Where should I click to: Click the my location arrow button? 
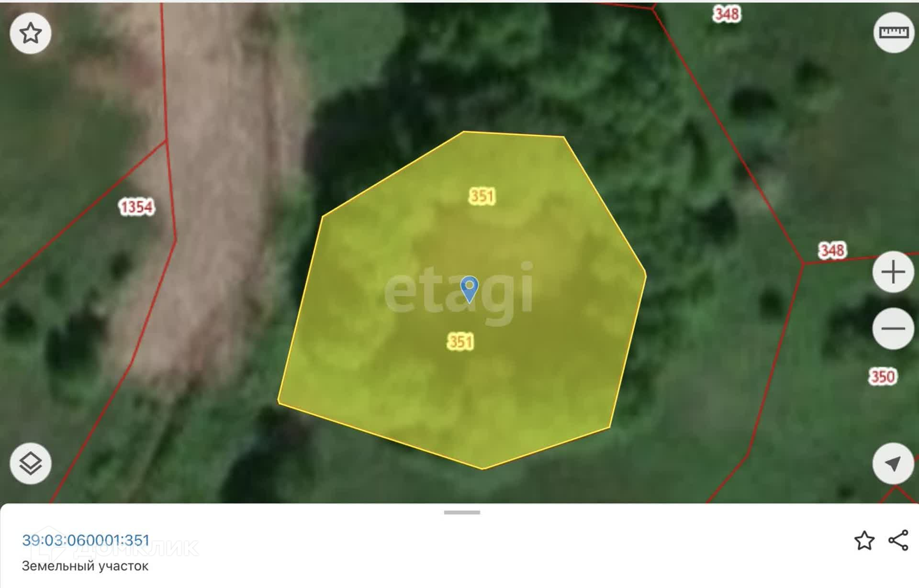(893, 464)
